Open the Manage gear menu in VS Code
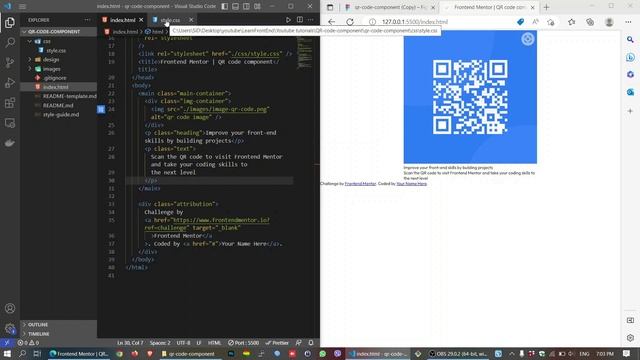Screen dimensions: 640x360 pyautogui.click(x=10, y=329)
